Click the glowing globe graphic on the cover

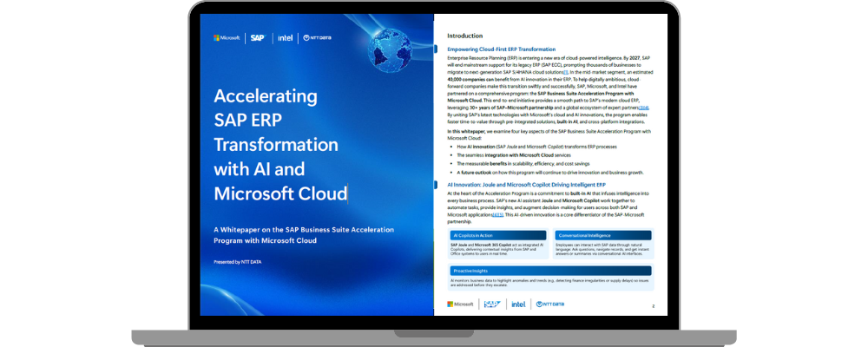tap(390, 51)
